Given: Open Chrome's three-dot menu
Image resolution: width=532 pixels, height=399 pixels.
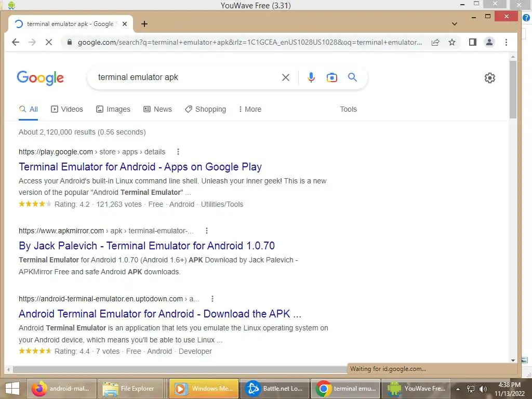Looking at the screenshot, I should (x=506, y=42).
